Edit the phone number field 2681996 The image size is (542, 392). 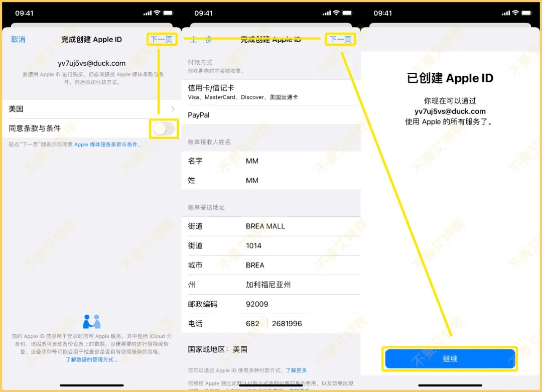(x=287, y=324)
